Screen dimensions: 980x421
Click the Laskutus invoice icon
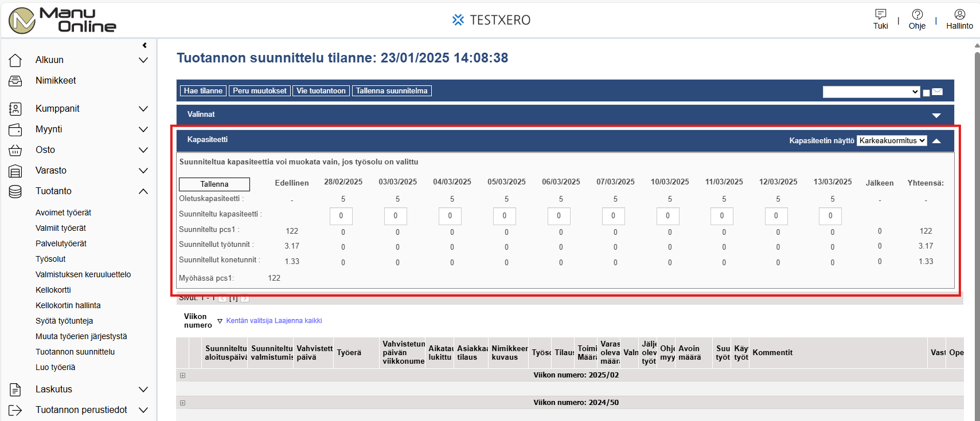click(x=15, y=389)
